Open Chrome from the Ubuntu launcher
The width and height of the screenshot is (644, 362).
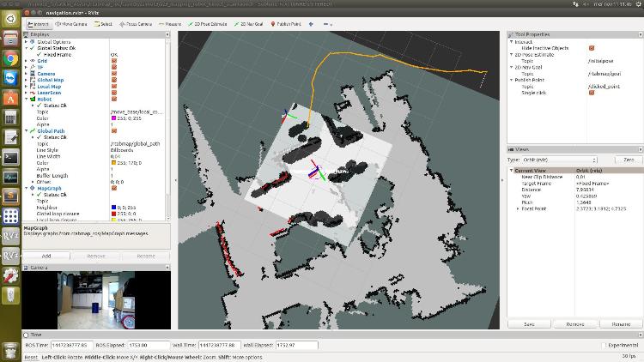coord(11,58)
